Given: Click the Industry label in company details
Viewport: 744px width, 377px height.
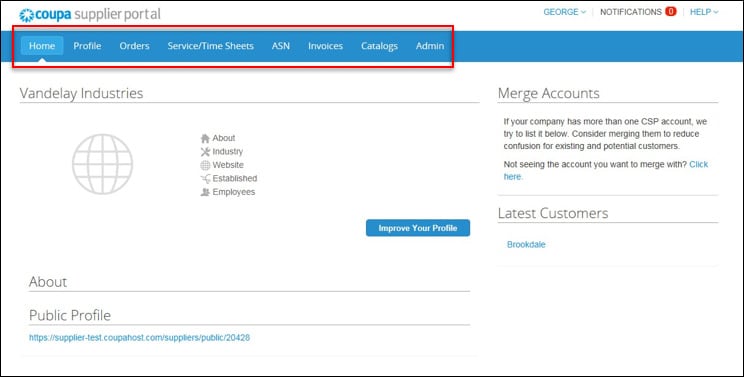Looking at the screenshot, I should click(x=227, y=151).
